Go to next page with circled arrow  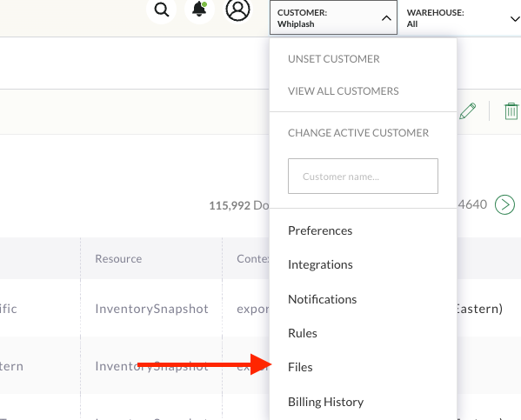click(504, 204)
